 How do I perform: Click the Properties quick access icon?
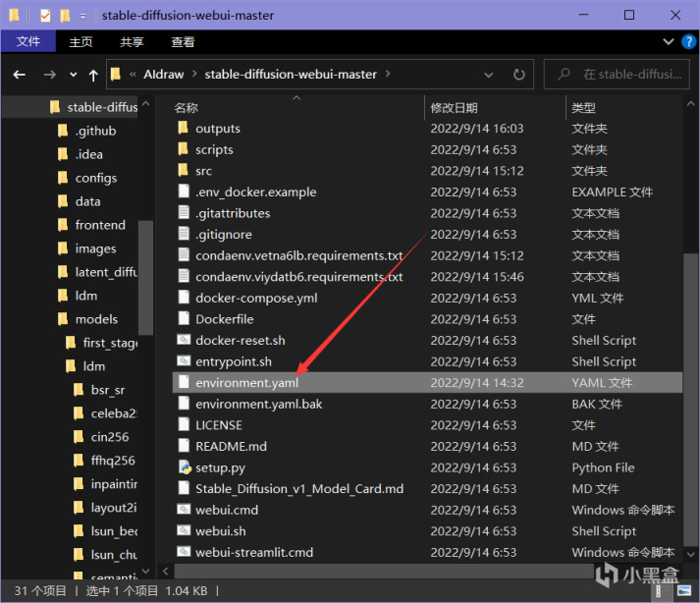[x=45, y=16]
